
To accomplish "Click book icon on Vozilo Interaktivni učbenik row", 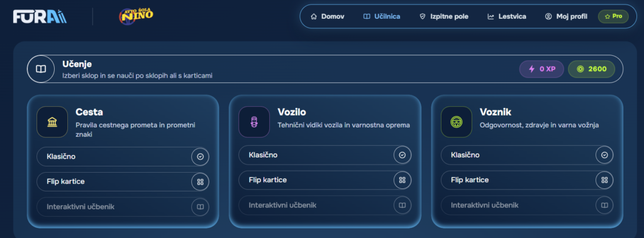I will [x=402, y=205].
